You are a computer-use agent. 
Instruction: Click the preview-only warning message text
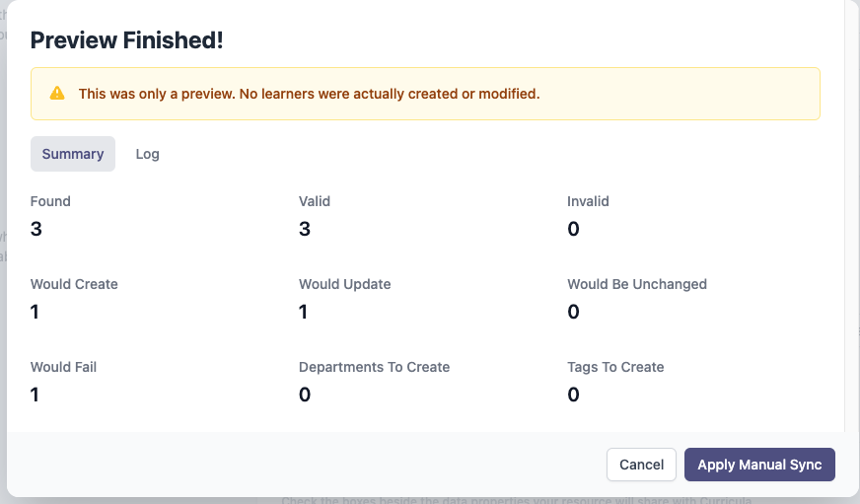pos(309,95)
